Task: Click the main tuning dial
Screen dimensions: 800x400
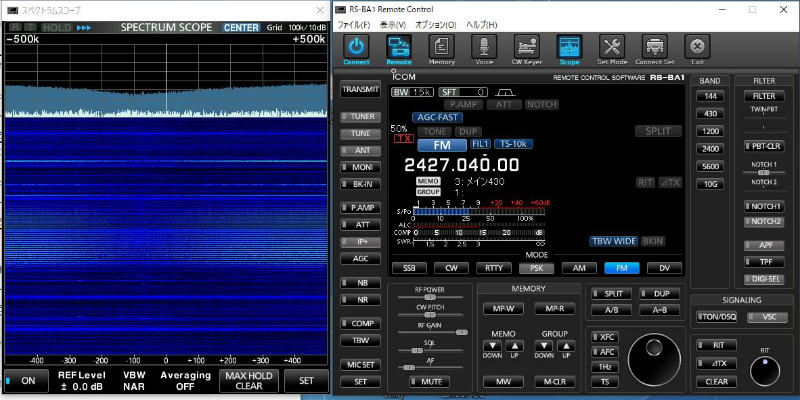Action: pyautogui.click(x=654, y=360)
